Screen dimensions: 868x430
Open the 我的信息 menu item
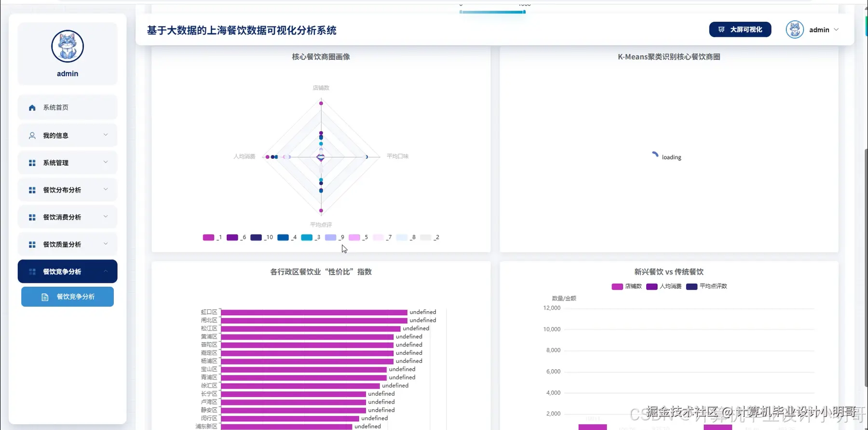(68, 136)
